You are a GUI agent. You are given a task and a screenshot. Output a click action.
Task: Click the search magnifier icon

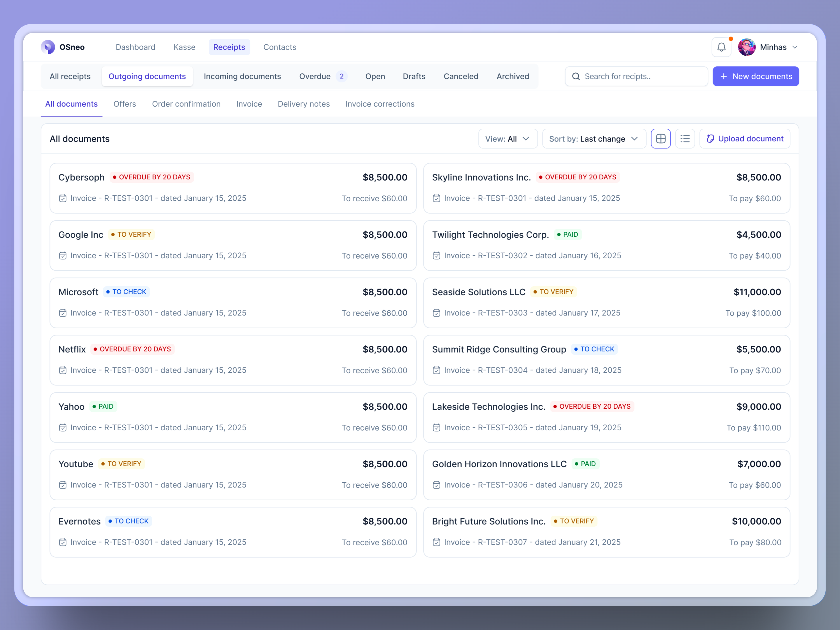click(576, 76)
